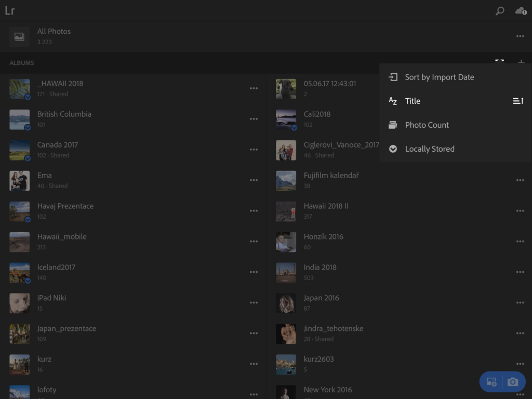The image size is (532, 399).
Task: Open the search magnifier icon
Action: pyautogui.click(x=500, y=11)
